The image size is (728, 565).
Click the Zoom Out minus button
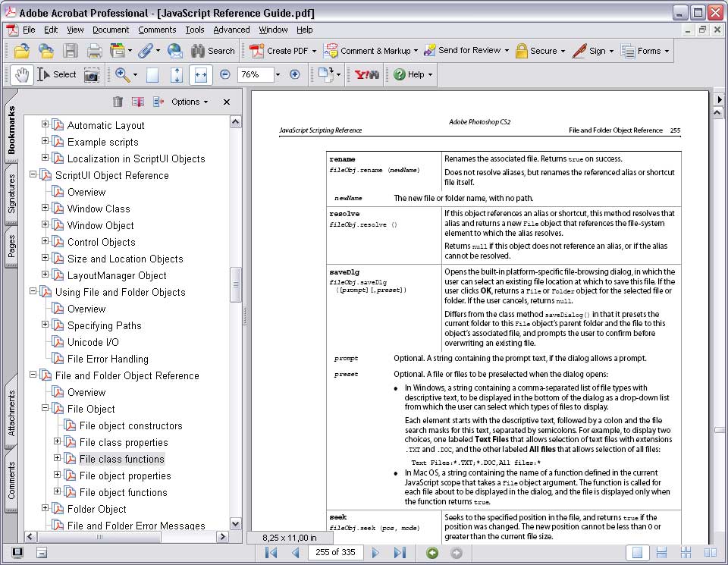(x=225, y=74)
